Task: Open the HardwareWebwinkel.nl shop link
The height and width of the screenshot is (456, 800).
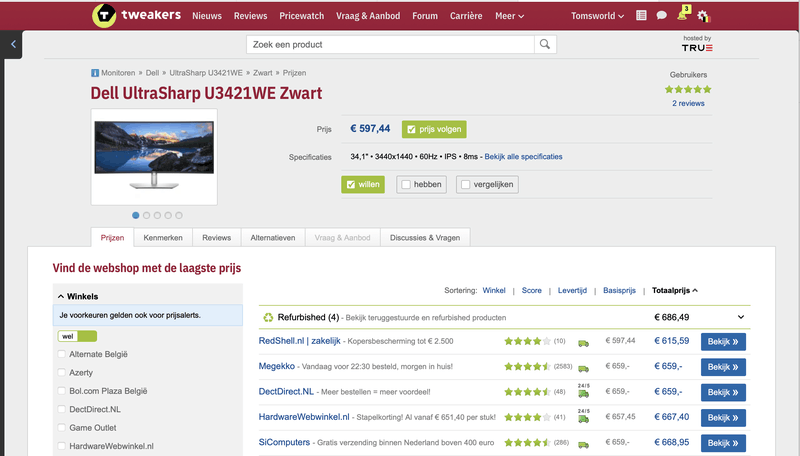Action: point(304,417)
